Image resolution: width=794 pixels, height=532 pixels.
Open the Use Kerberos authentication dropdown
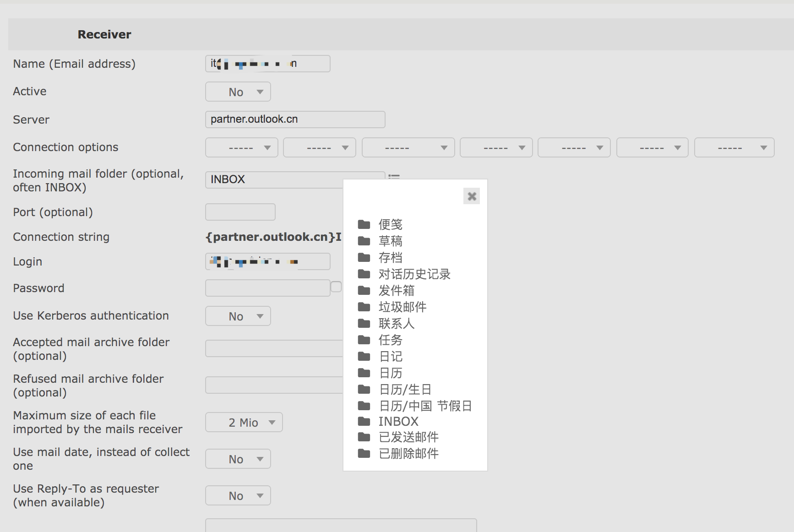click(238, 316)
